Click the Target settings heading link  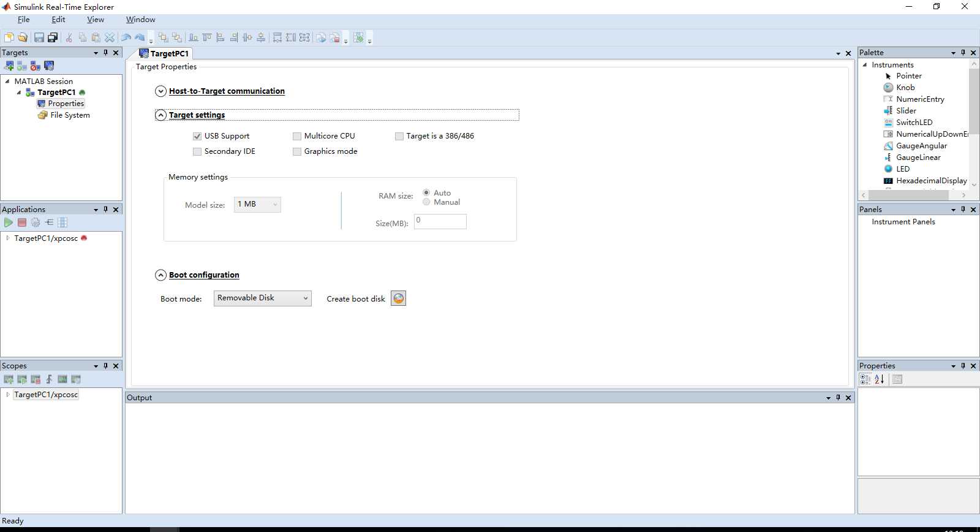coord(197,115)
